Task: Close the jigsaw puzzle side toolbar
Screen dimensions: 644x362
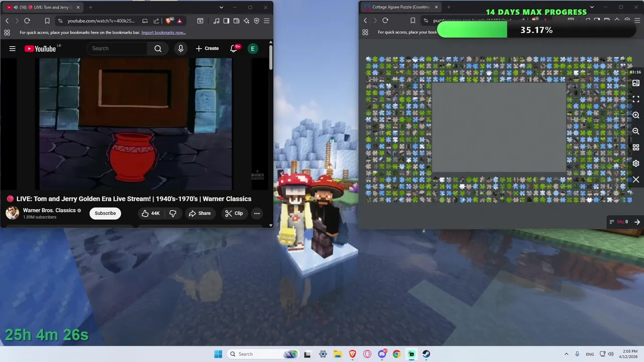Action: [636, 179]
